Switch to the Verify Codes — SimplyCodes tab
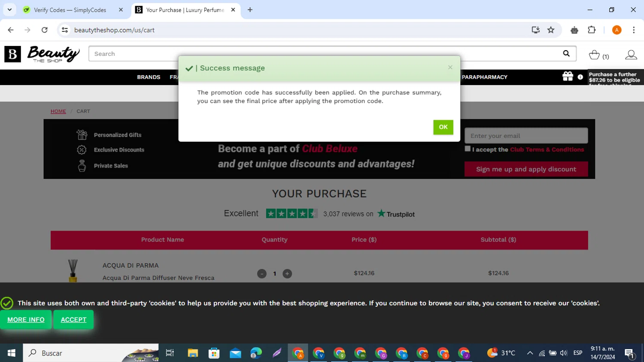Screen dimensions: 644x362 click(70, 10)
